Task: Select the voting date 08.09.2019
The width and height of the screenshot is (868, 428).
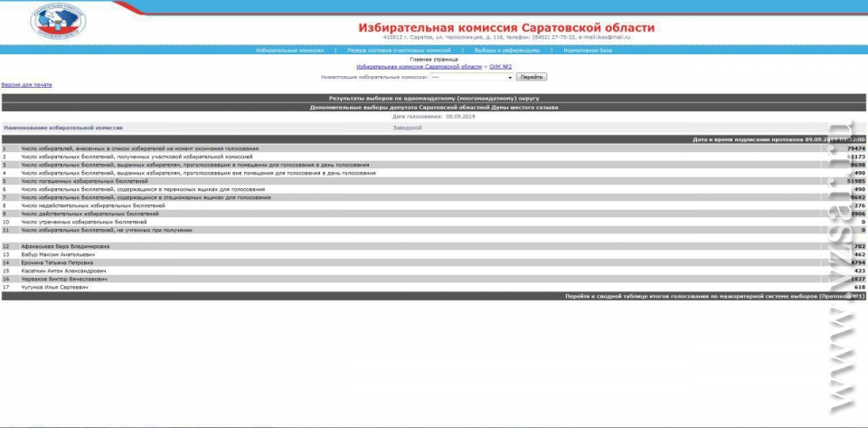Action: (460, 117)
